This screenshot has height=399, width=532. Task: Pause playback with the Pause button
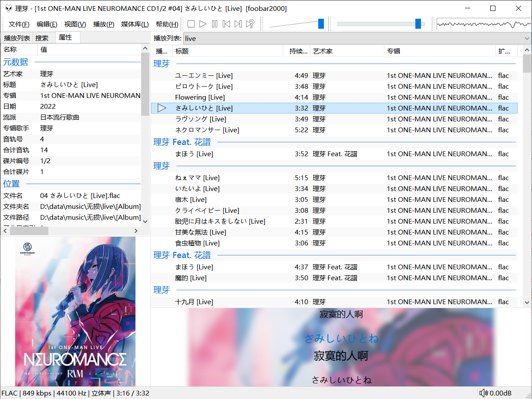(x=214, y=24)
